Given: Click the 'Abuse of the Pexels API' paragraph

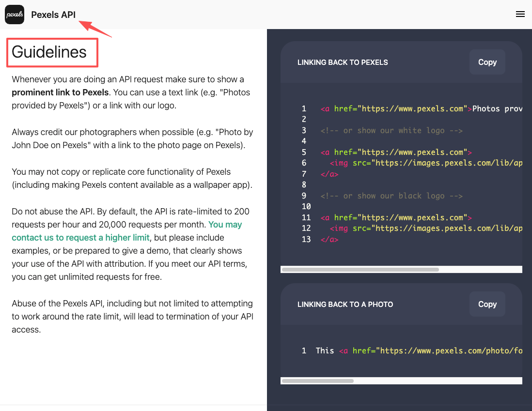Looking at the screenshot, I should click(133, 317).
